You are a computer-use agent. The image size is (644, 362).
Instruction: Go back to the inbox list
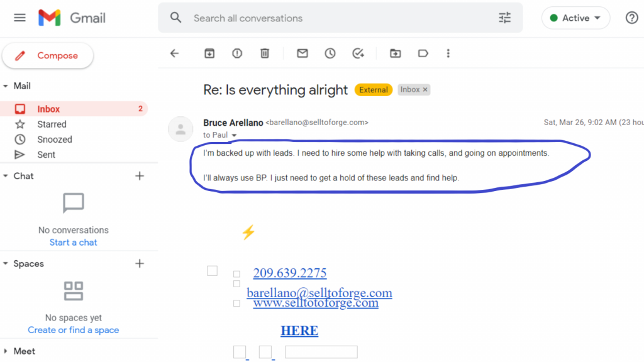tap(175, 53)
